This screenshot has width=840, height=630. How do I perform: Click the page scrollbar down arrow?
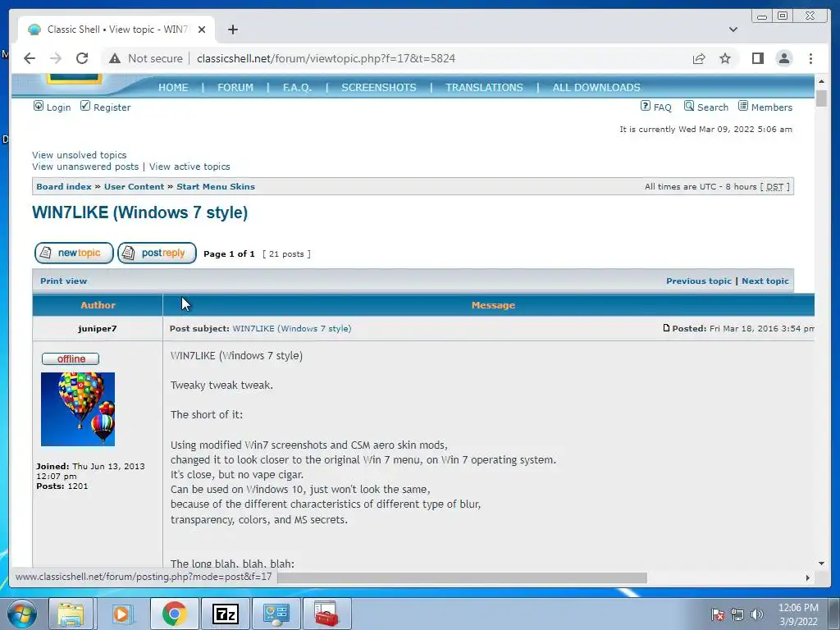[821, 564]
